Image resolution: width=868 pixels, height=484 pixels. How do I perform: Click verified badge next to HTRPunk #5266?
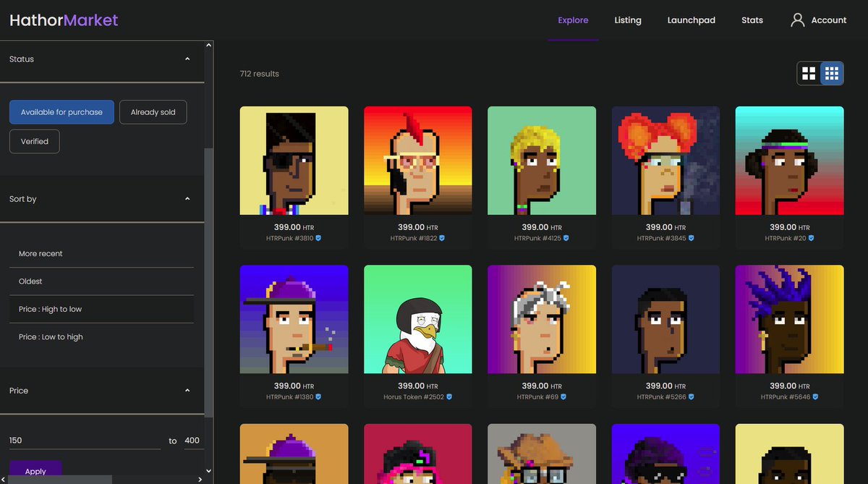tap(691, 397)
